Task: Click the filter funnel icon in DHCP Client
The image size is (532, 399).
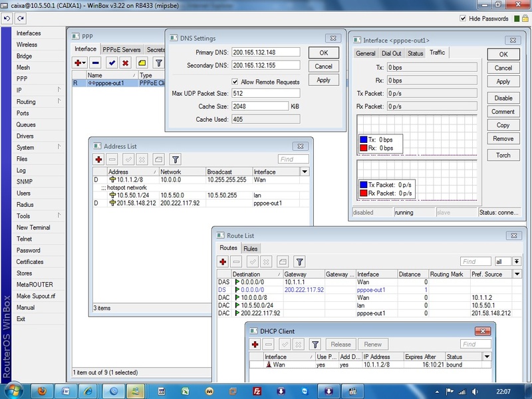Action: click(x=315, y=344)
